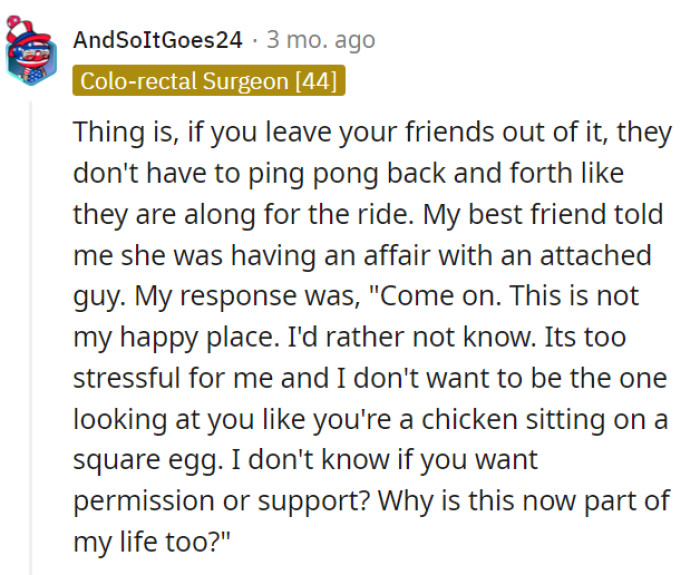Screen dimensions: 700x575
Task: Open the AndSoItGoes24 username profile link
Action: coord(158,40)
